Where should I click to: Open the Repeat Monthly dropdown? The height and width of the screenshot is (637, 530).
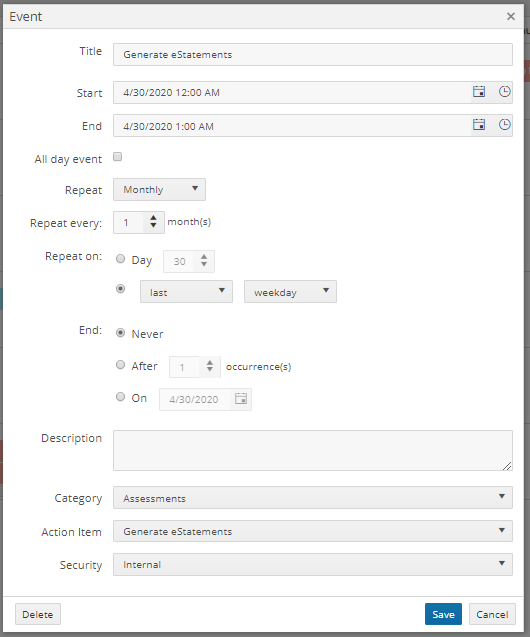click(159, 189)
